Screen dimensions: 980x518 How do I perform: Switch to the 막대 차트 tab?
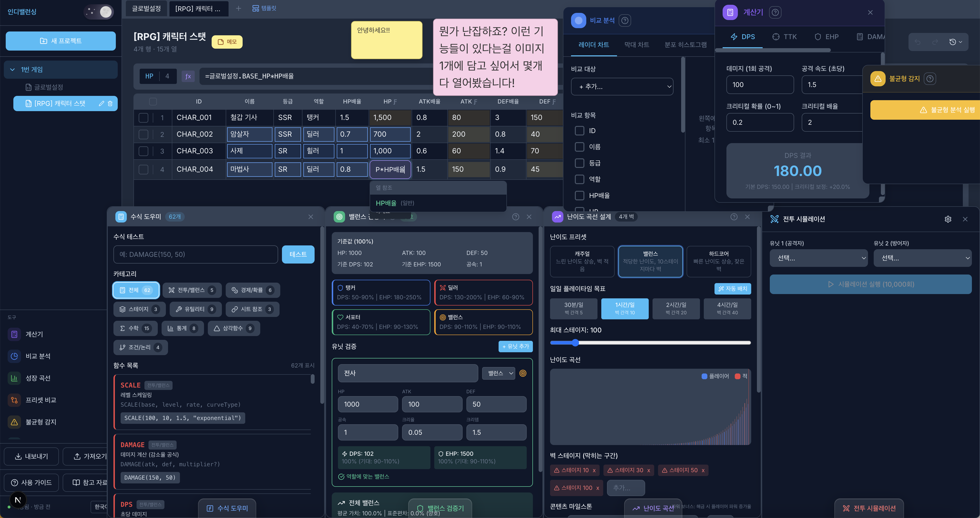tap(637, 45)
